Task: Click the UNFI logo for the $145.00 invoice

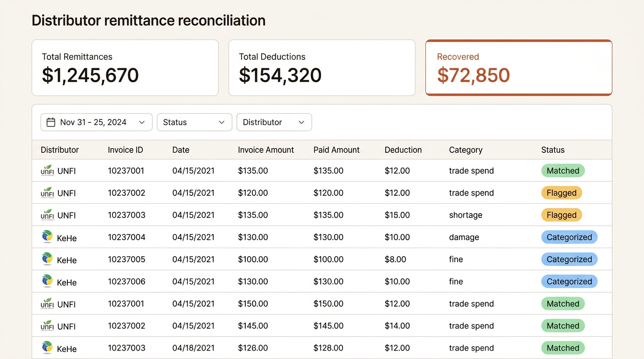Action: (x=47, y=326)
